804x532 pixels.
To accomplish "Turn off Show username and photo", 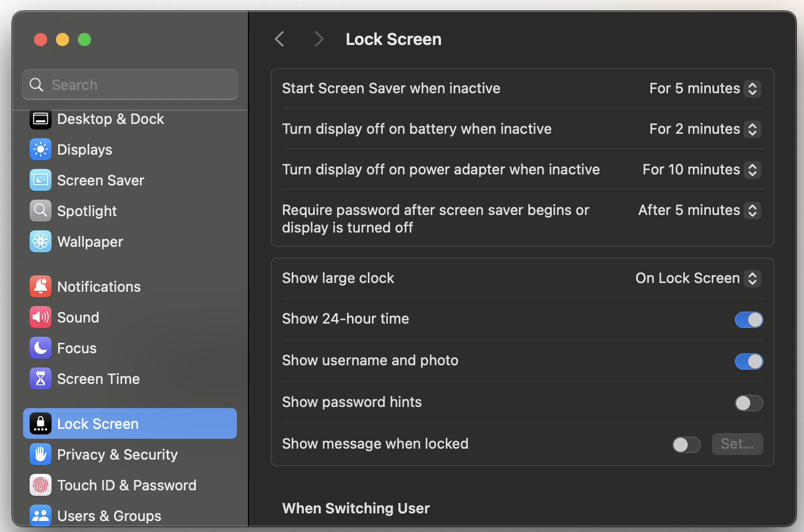I will (749, 361).
